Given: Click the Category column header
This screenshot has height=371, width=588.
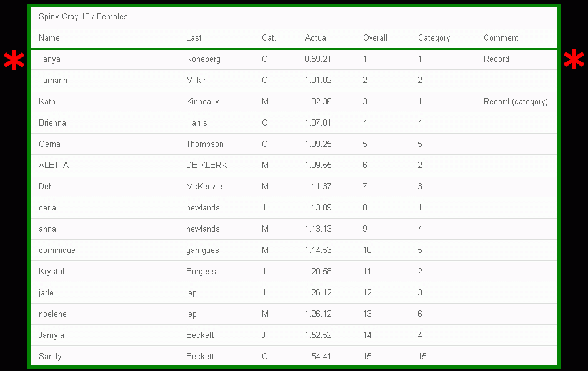Looking at the screenshot, I should pyautogui.click(x=434, y=38).
